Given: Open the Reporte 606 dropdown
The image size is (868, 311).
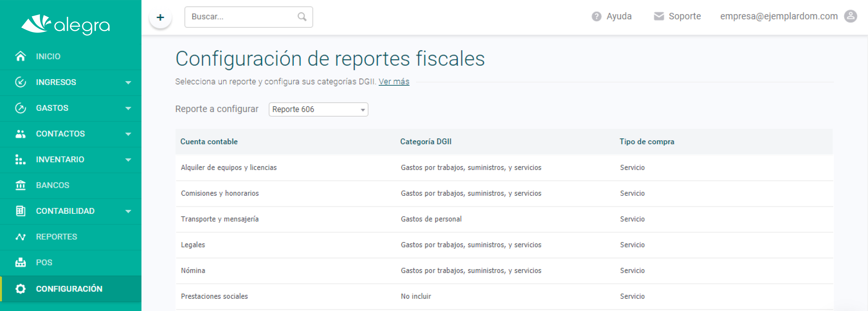Looking at the screenshot, I should click(x=318, y=109).
